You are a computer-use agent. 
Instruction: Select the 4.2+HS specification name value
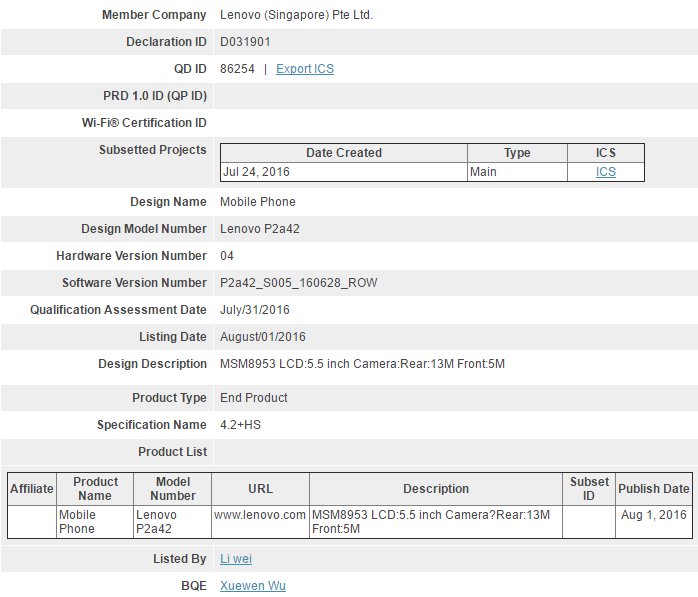[241, 425]
